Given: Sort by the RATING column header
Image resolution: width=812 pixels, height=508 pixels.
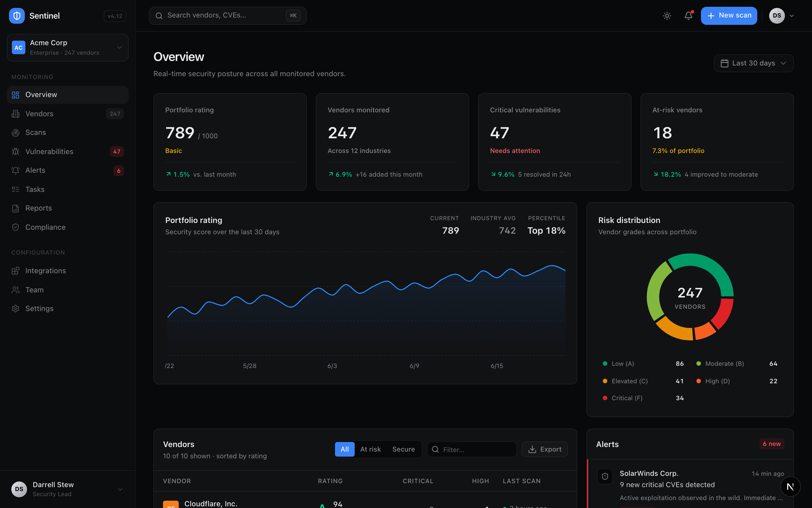Looking at the screenshot, I should (330, 481).
